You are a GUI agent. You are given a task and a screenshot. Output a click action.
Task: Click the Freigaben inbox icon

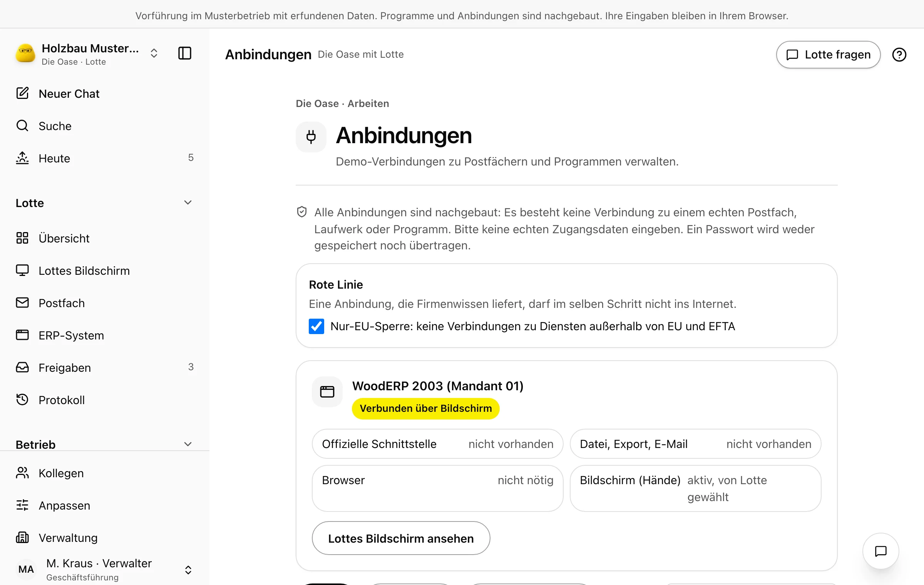pos(22,367)
